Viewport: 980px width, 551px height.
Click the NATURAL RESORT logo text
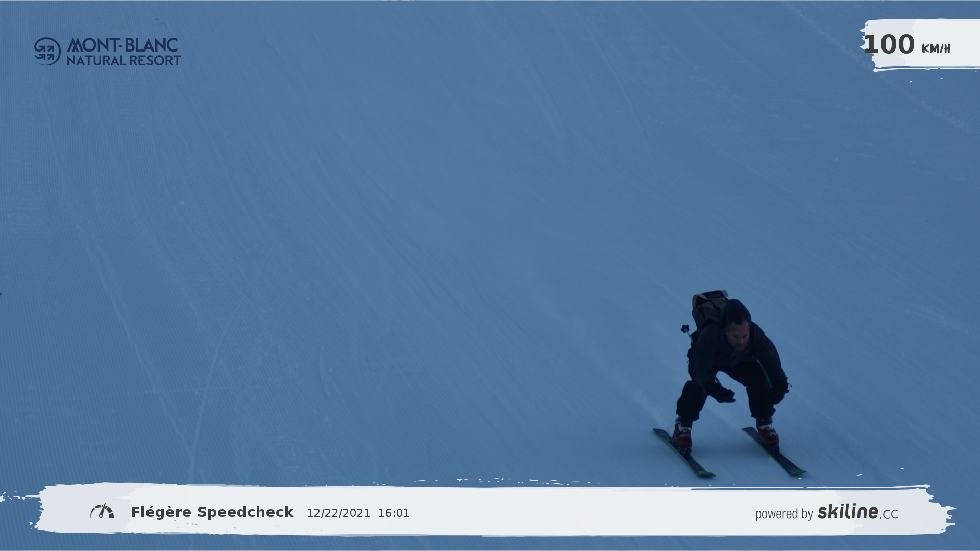pyautogui.click(x=124, y=61)
